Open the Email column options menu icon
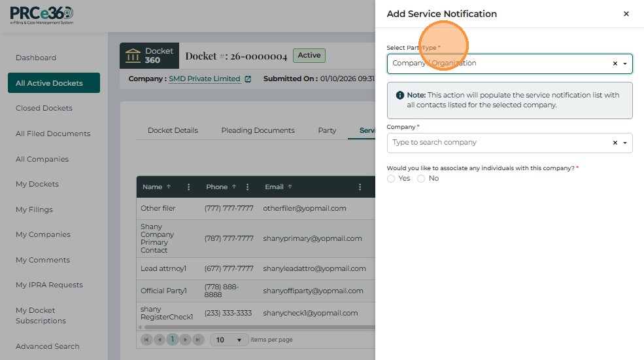Image resolution: width=644 pixels, height=360 pixels. click(x=360, y=187)
